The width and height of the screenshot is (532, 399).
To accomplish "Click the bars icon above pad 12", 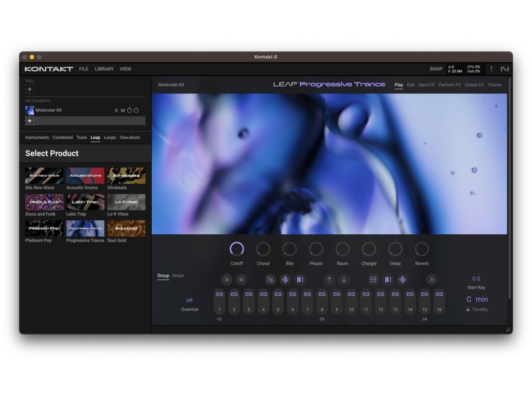I will point(388,280).
